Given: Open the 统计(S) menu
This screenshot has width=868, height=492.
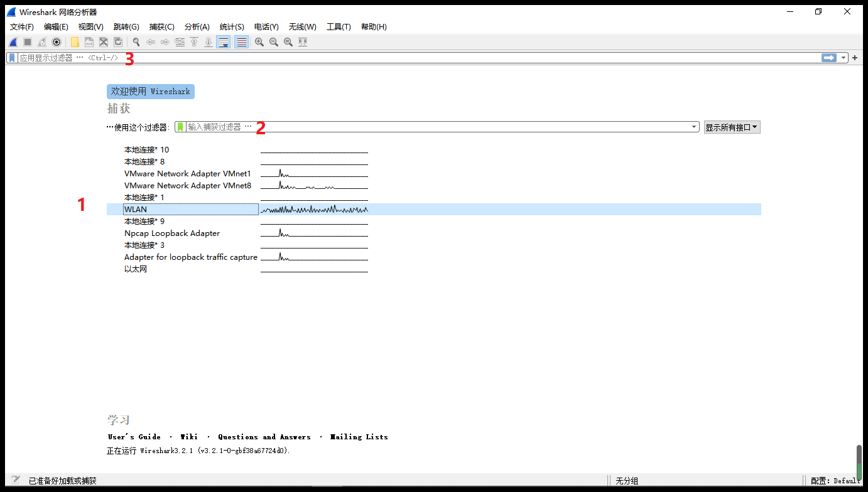Looking at the screenshot, I should 232,27.
